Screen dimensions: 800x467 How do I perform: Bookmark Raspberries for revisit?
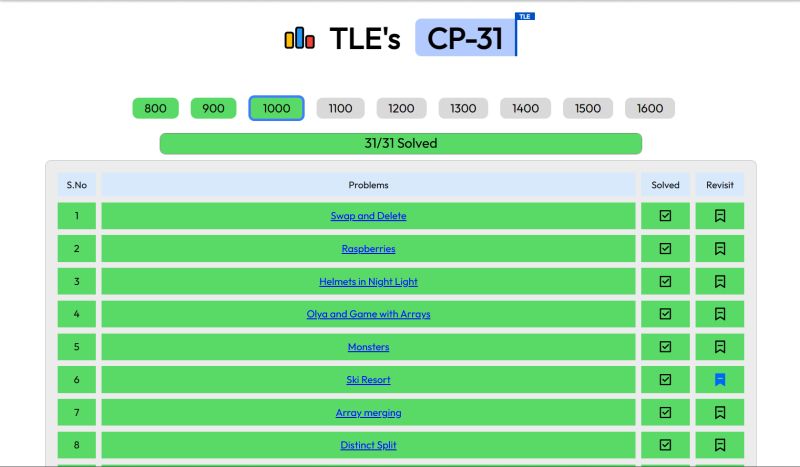tap(720, 249)
